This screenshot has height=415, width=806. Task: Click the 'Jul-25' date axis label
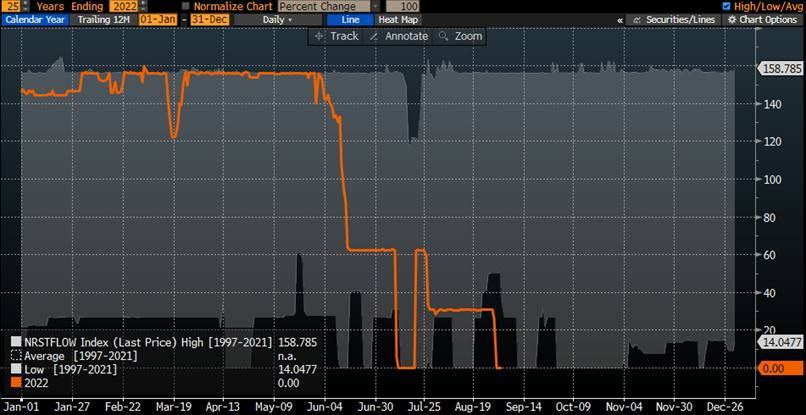click(423, 406)
